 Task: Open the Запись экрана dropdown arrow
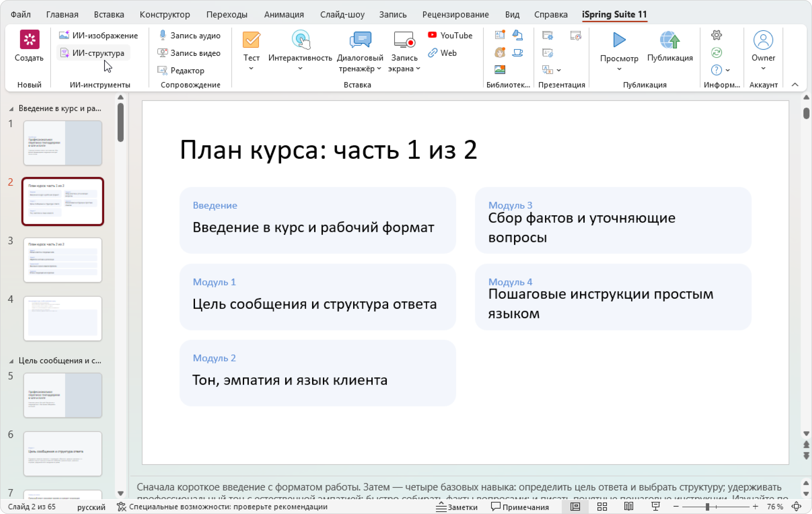coord(418,68)
